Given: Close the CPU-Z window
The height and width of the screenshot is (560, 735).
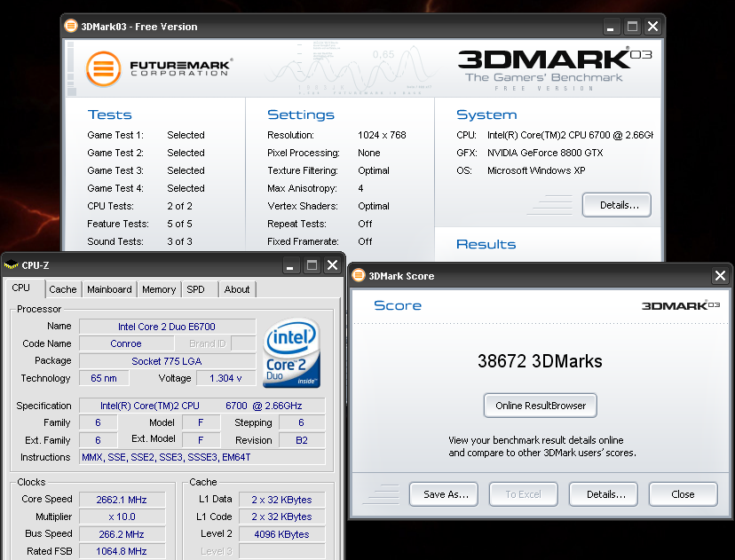Looking at the screenshot, I should click(332, 265).
